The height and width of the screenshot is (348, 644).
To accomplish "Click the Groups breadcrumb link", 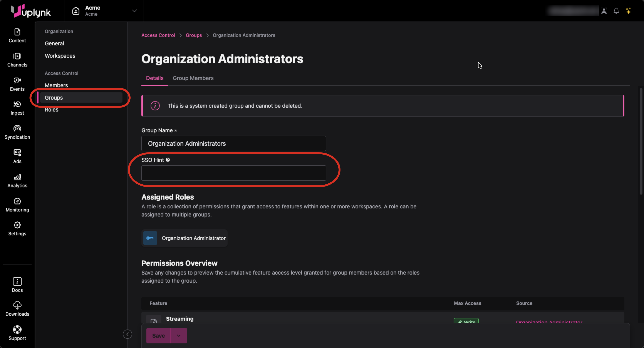I will pyautogui.click(x=194, y=35).
